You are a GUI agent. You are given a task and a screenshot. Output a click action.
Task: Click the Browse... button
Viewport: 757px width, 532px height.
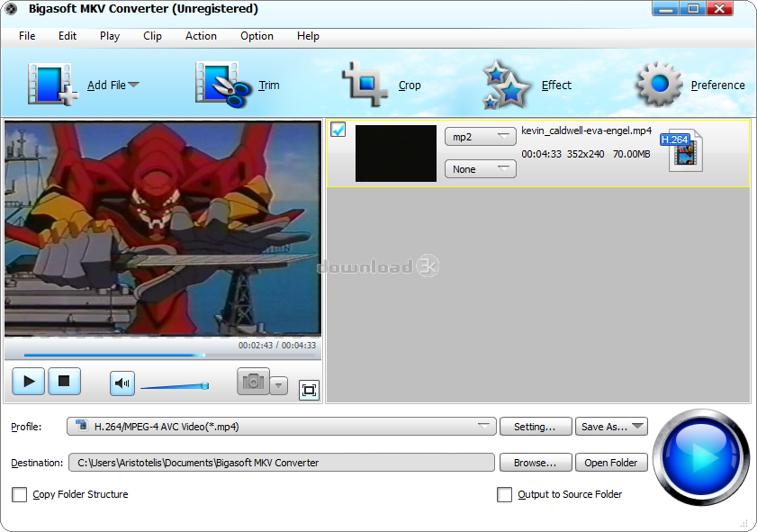click(536, 463)
